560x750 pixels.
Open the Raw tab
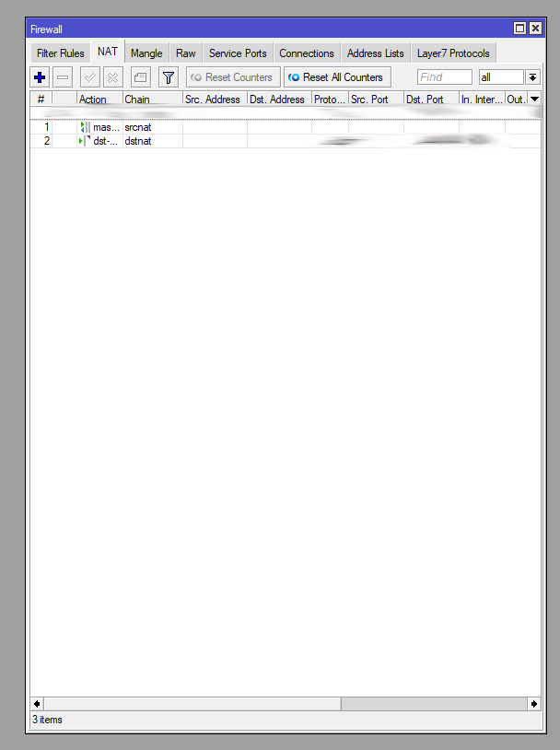pos(185,53)
